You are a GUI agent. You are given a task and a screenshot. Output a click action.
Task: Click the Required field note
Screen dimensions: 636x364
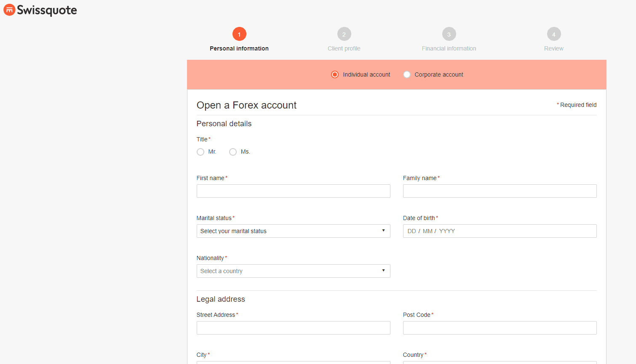(x=577, y=105)
